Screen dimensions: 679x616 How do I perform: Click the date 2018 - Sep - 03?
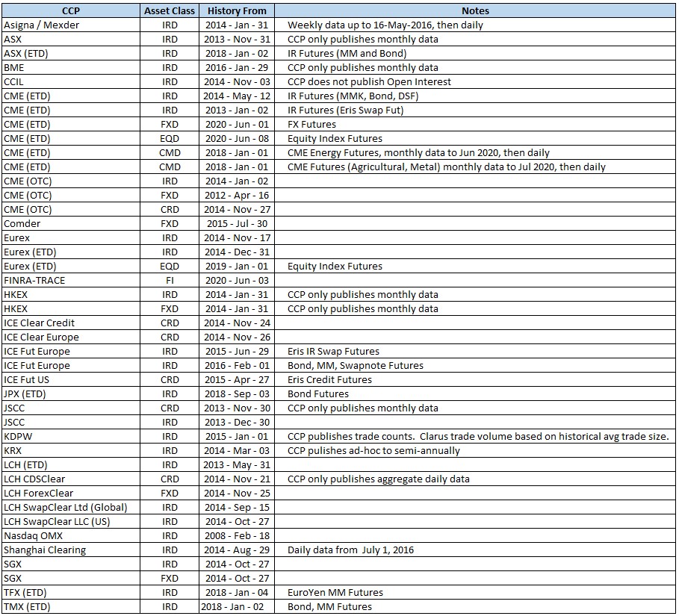pyautogui.click(x=237, y=394)
